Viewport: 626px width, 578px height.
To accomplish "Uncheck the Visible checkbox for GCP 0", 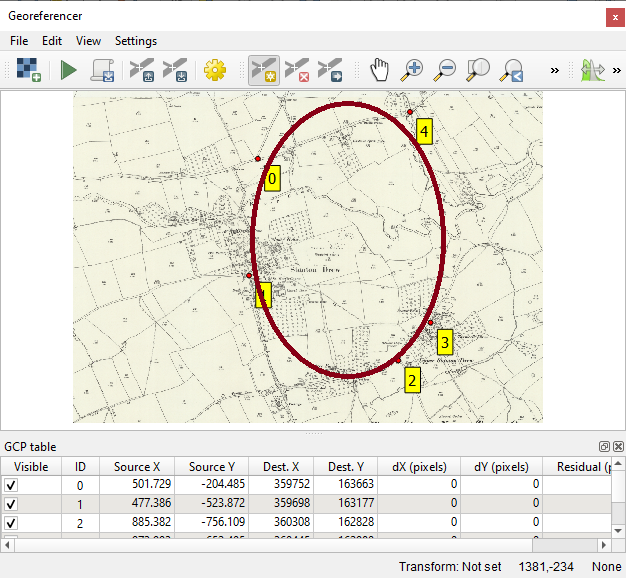I will point(12,485).
